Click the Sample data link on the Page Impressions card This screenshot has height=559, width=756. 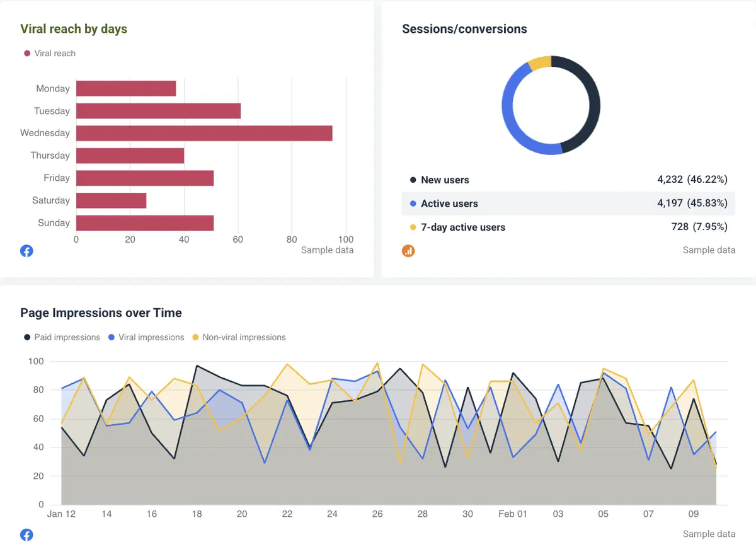click(x=709, y=534)
